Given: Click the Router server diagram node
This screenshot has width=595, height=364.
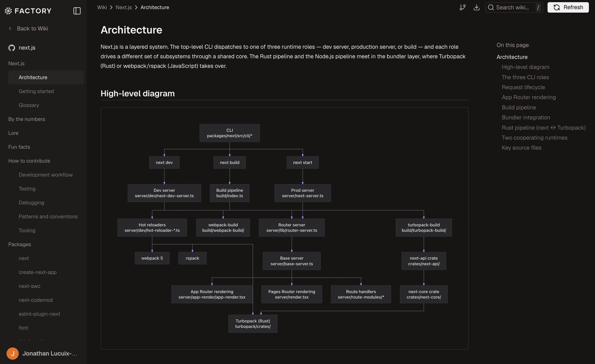Looking at the screenshot, I should tap(291, 227).
